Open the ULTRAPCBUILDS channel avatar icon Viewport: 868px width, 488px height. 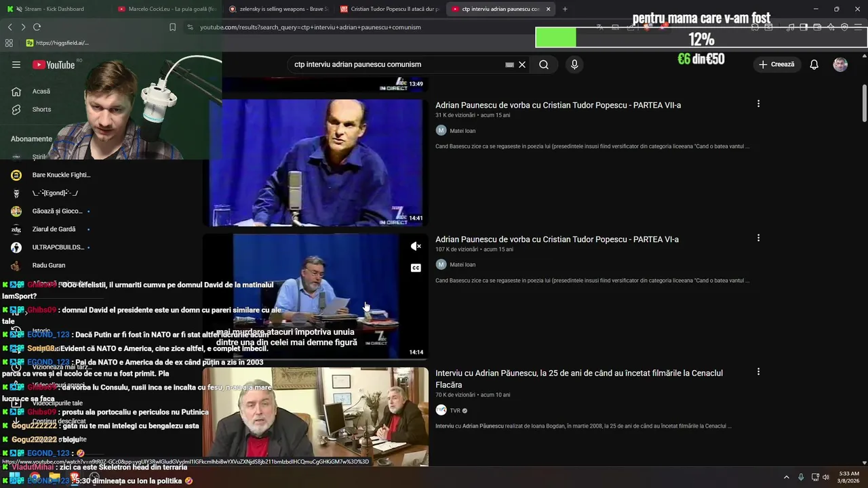[x=16, y=247]
